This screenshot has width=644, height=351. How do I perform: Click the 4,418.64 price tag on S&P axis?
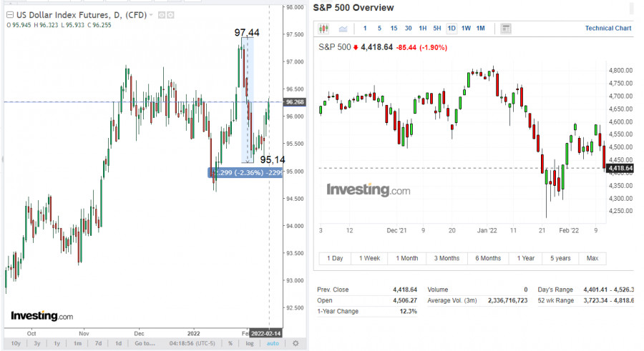620,168
